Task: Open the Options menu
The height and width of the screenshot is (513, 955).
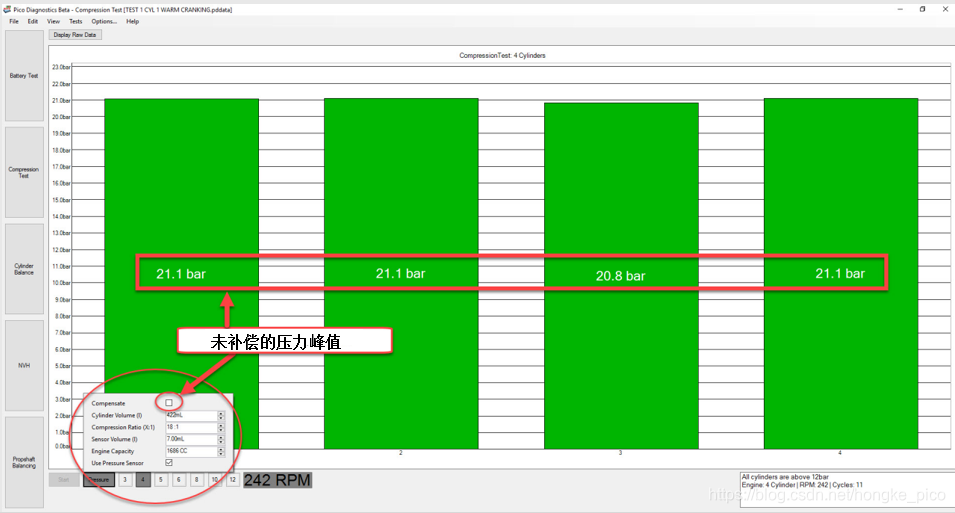Action: coord(104,21)
